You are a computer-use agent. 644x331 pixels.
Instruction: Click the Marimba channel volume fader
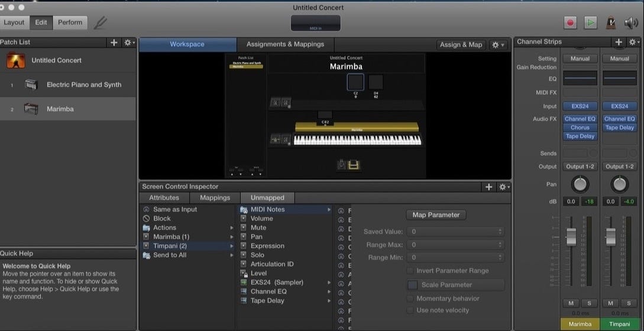tap(571, 236)
